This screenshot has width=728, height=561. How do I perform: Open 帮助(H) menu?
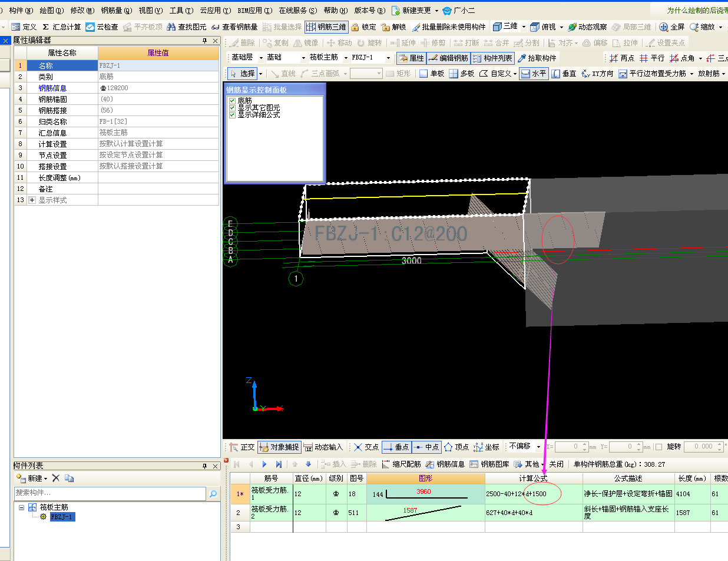tap(335, 11)
